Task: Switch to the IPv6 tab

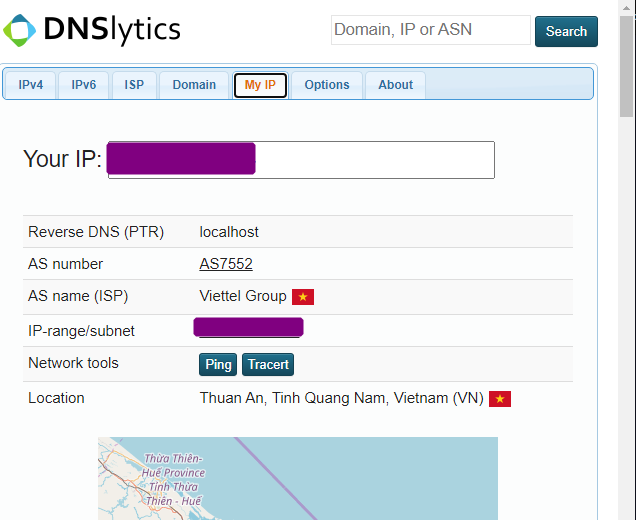Action: tap(84, 85)
